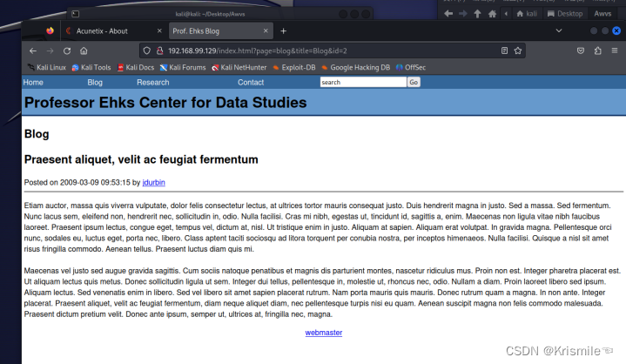626x364 pixels.
Task: Open the Research navigation item
Action: point(153,82)
